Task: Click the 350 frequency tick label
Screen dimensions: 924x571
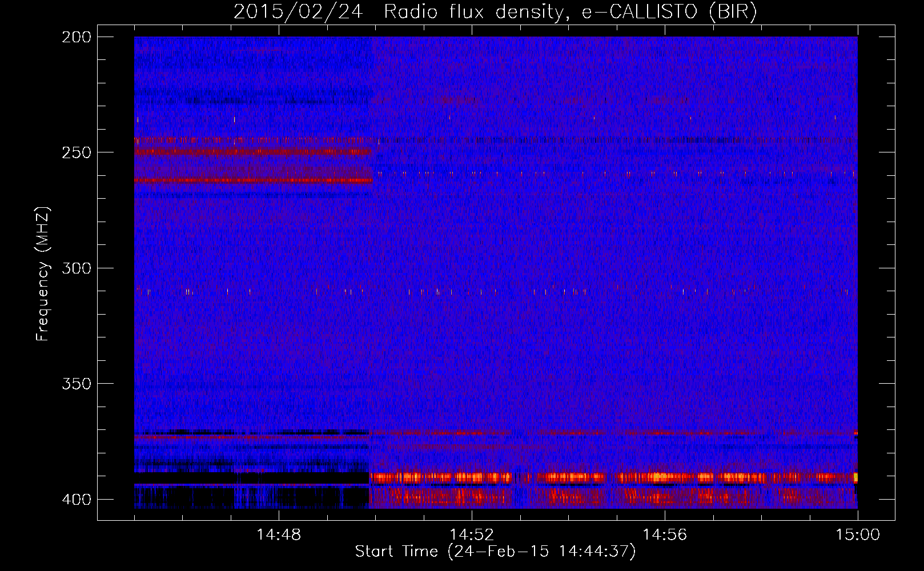Action: [x=77, y=384]
